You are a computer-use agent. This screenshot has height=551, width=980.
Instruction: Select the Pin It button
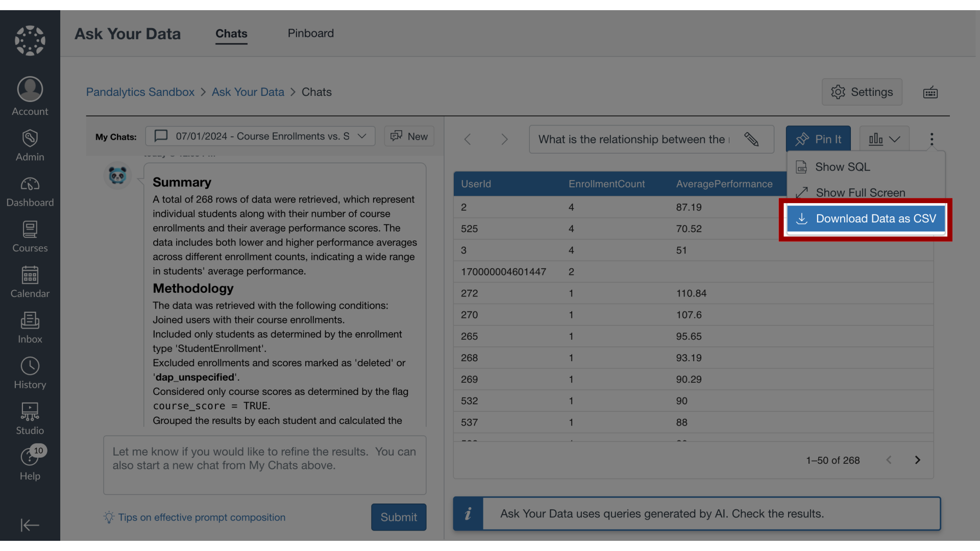coord(819,139)
